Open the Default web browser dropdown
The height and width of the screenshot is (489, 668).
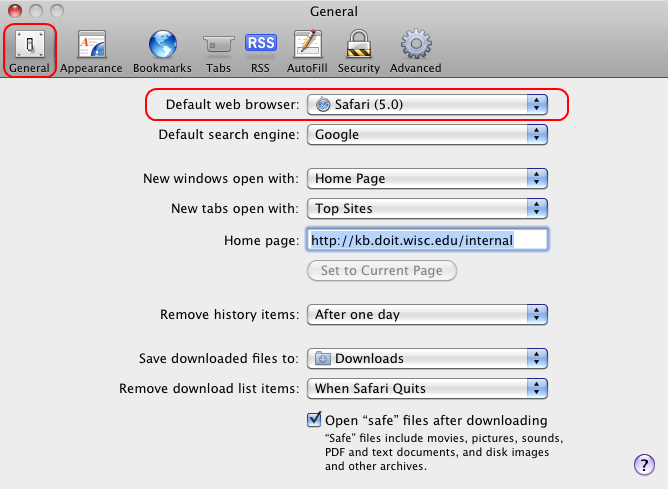[427, 104]
